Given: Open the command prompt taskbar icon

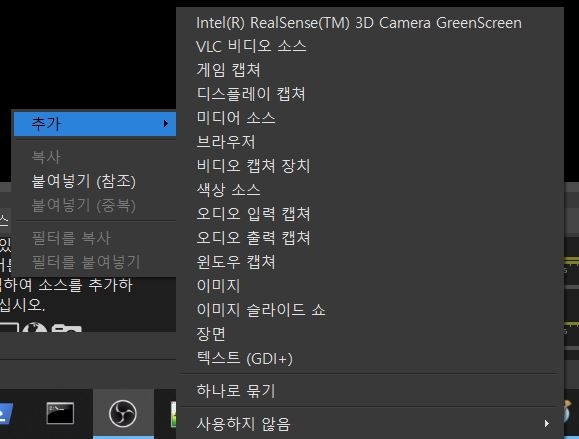Looking at the screenshot, I should 60,413.
